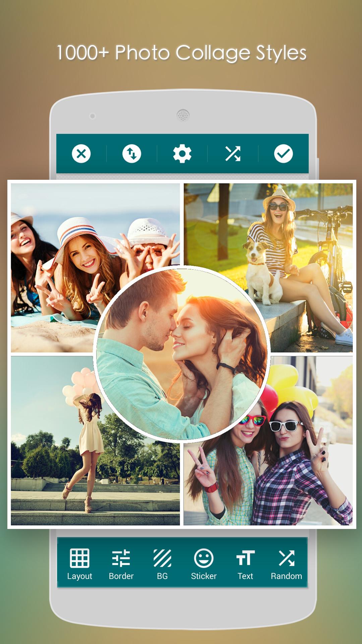The width and height of the screenshot is (362, 644).
Task: Select the sliders icon above Border
Action: point(121,558)
